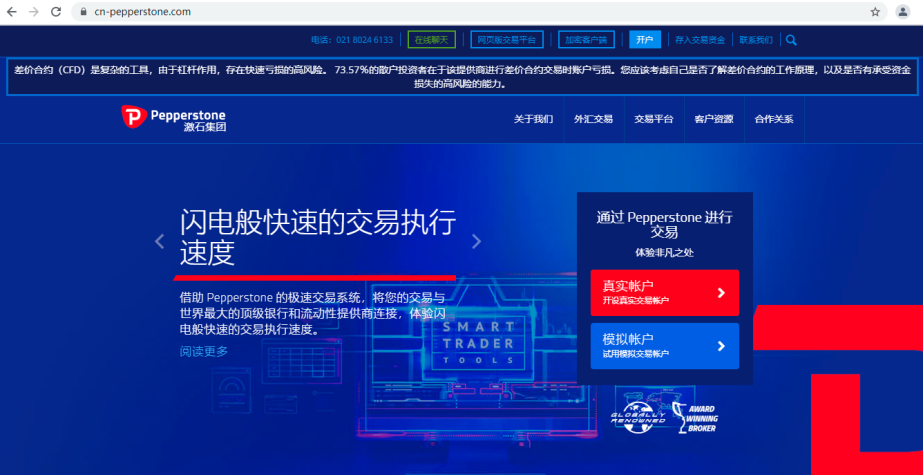Open 联系我们 contact us link

tap(756, 40)
